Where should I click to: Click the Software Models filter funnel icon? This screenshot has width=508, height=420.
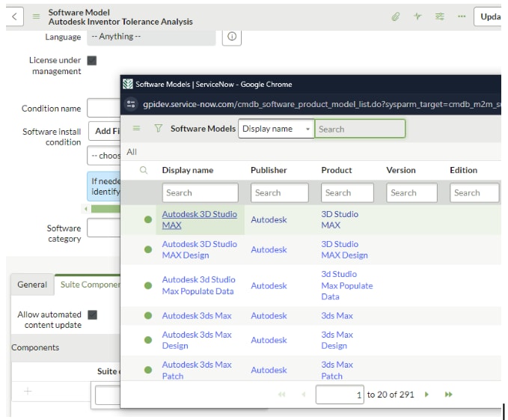(158, 129)
